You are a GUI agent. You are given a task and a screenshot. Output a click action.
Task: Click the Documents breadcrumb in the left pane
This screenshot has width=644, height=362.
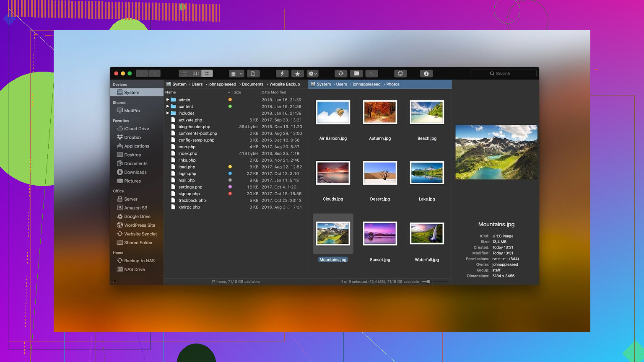[x=253, y=84]
